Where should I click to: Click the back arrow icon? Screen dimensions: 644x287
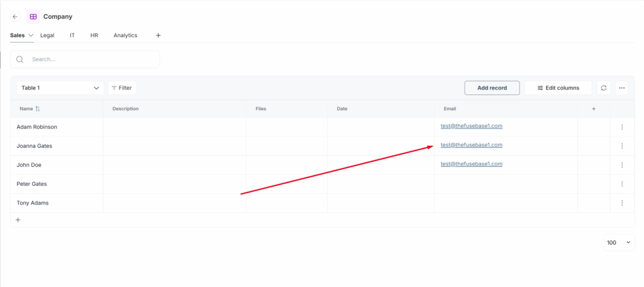click(x=15, y=17)
